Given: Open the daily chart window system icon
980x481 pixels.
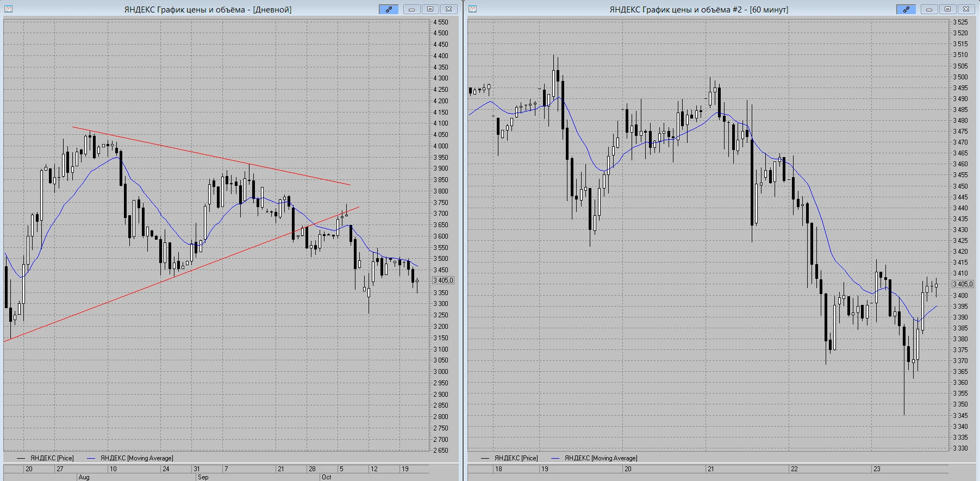Looking at the screenshot, I should point(9,9).
